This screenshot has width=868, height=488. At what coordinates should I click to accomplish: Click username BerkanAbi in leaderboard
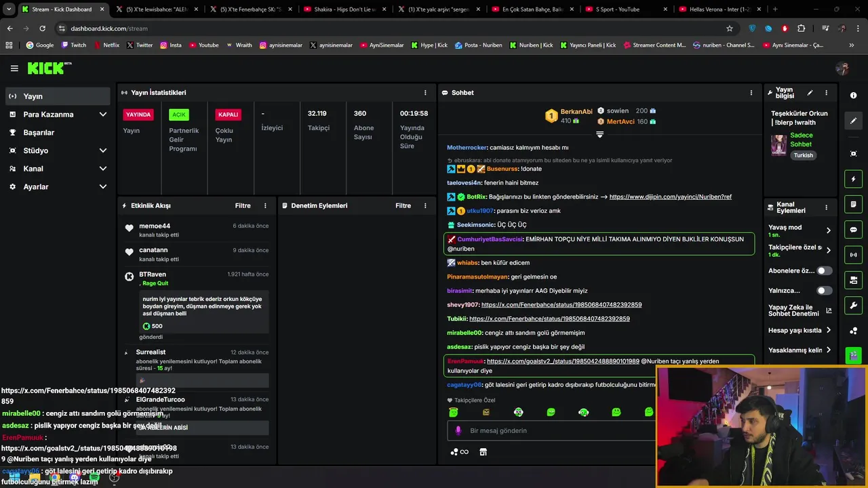576,112
